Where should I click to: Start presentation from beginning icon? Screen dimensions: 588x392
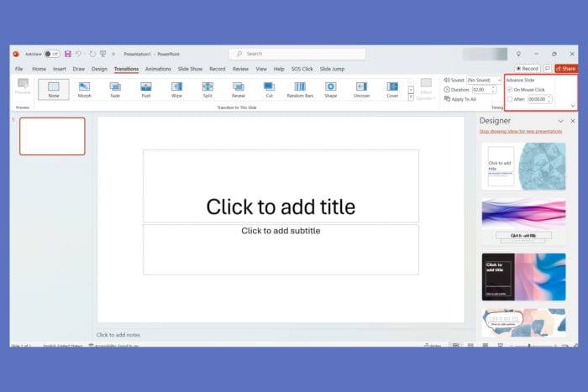pos(102,54)
